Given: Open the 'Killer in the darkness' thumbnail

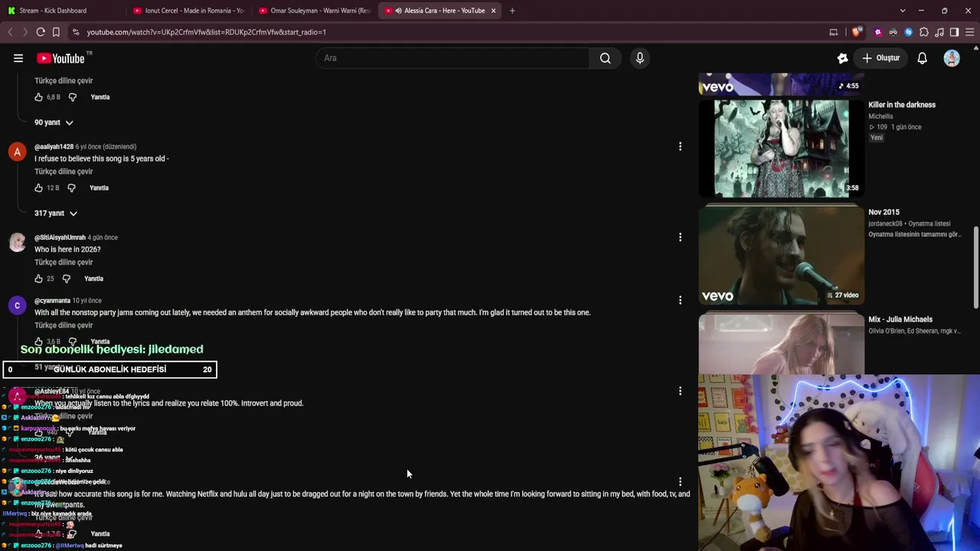Looking at the screenshot, I should pos(781,148).
